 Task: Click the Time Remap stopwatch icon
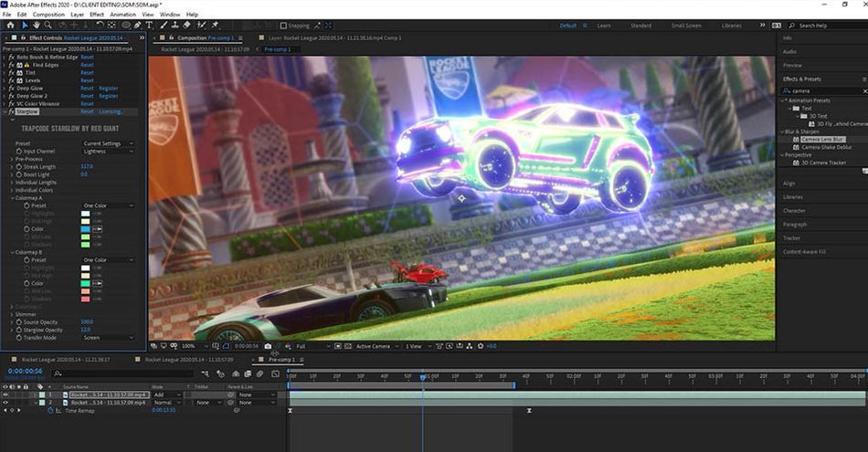[x=50, y=411]
